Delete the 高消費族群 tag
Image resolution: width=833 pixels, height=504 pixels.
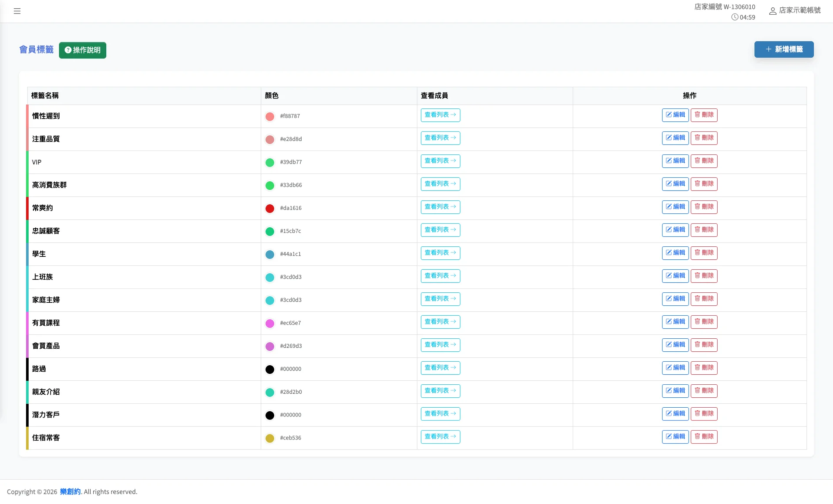click(x=704, y=184)
